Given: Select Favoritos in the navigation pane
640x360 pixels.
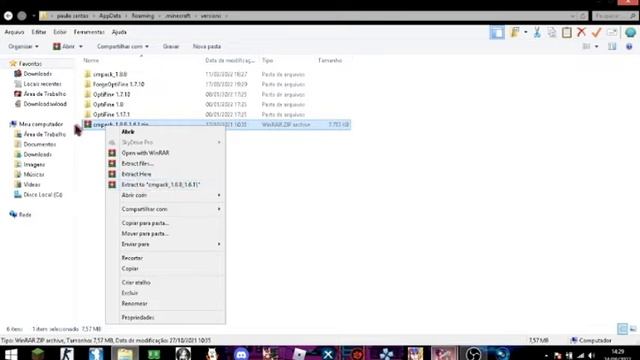Looking at the screenshot, I should (x=30, y=64).
